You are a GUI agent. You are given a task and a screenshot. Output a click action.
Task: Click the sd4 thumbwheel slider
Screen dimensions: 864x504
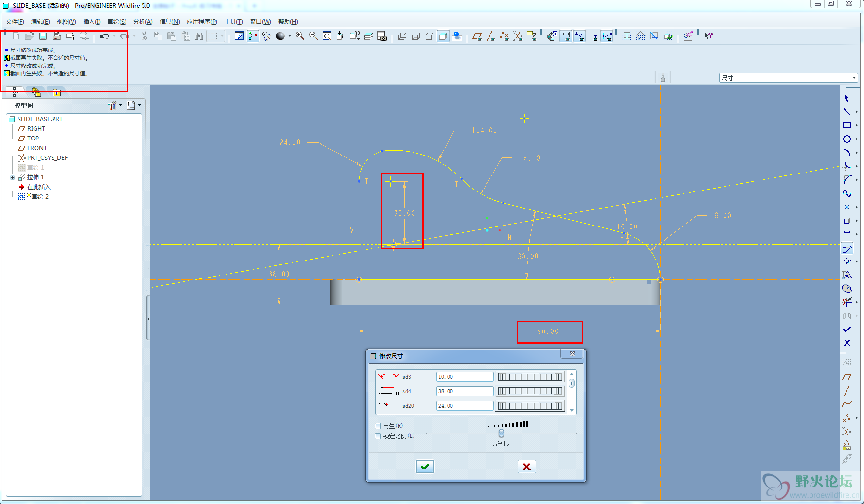click(x=530, y=391)
